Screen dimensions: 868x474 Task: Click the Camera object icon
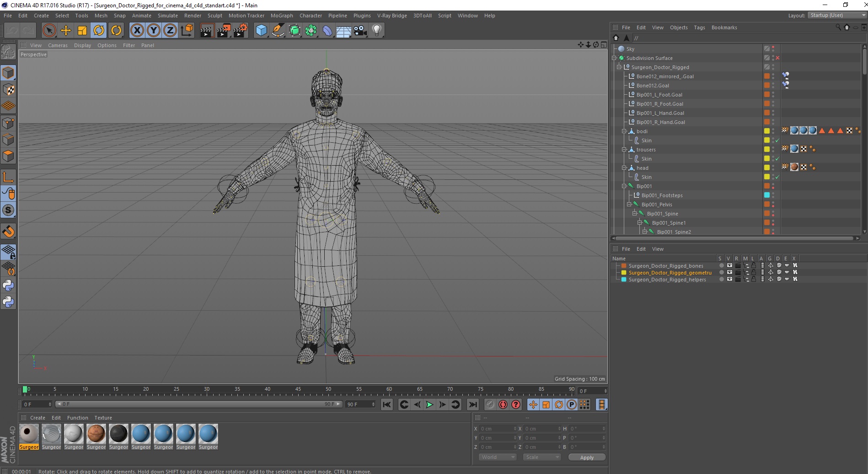360,31
